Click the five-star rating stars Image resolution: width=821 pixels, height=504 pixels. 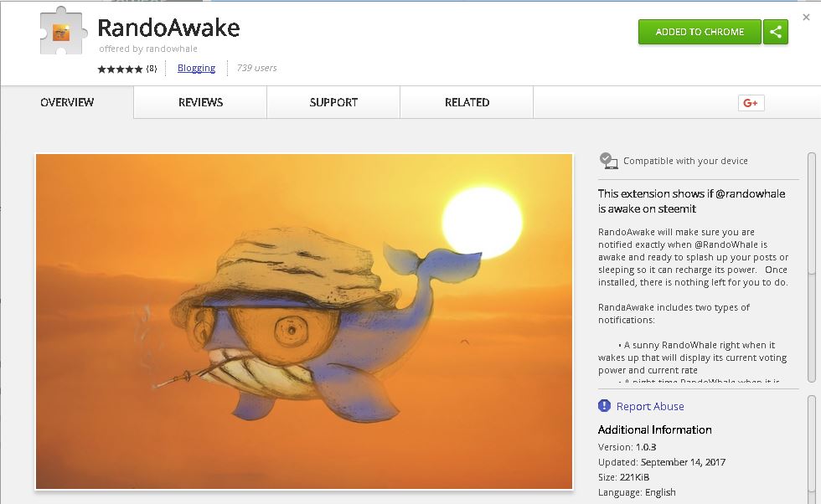[120, 69]
